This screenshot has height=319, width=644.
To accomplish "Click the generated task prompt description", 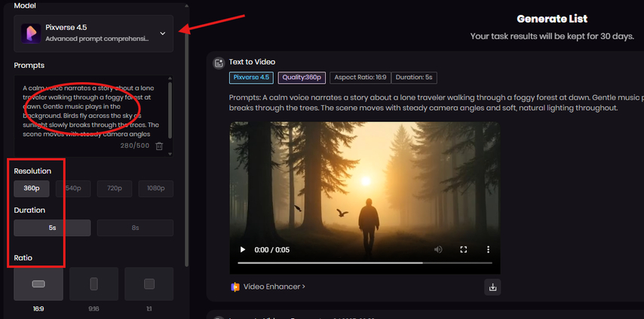I will tap(436, 103).
